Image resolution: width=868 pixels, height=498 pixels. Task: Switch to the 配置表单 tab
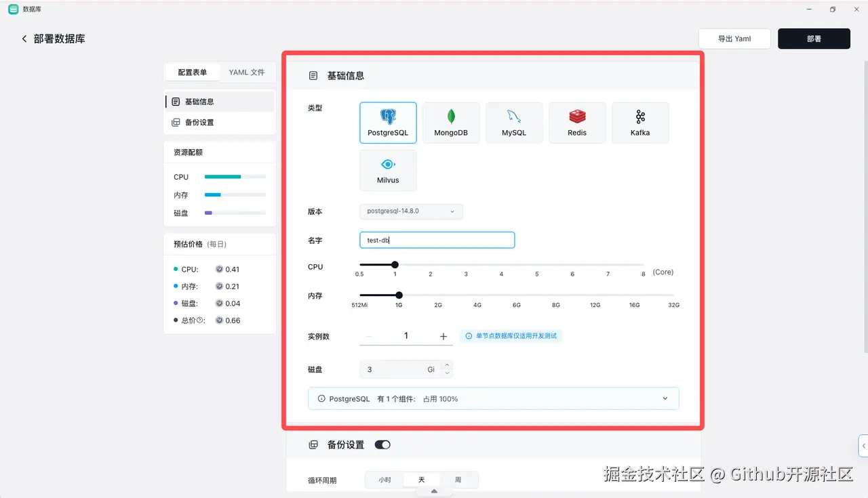(193, 72)
